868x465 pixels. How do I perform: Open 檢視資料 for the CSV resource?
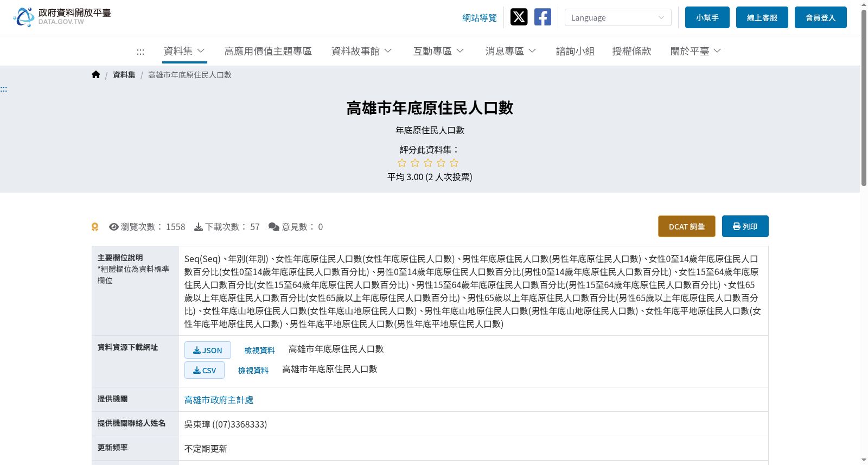pos(253,371)
